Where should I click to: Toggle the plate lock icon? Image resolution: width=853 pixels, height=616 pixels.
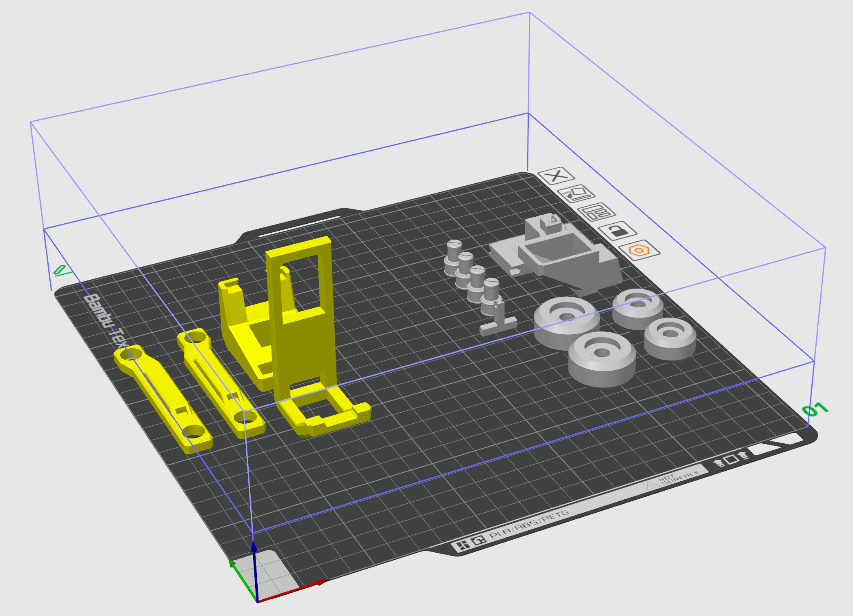(x=617, y=231)
